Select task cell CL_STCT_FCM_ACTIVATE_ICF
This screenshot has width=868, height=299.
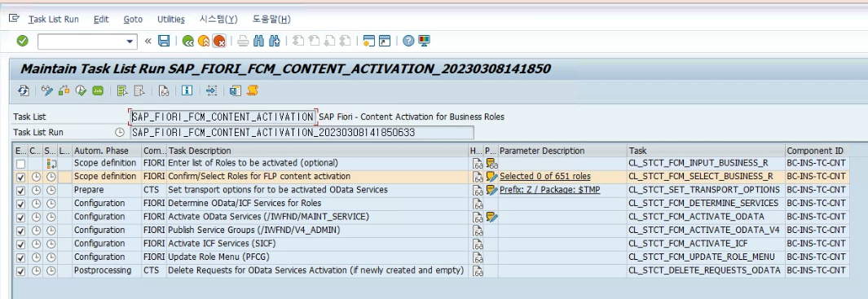point(706,244)
